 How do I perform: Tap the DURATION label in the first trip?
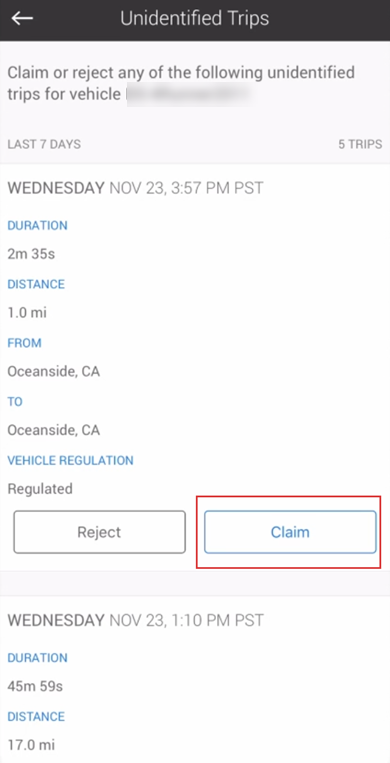pyautogui.click(x=37, y=226)
